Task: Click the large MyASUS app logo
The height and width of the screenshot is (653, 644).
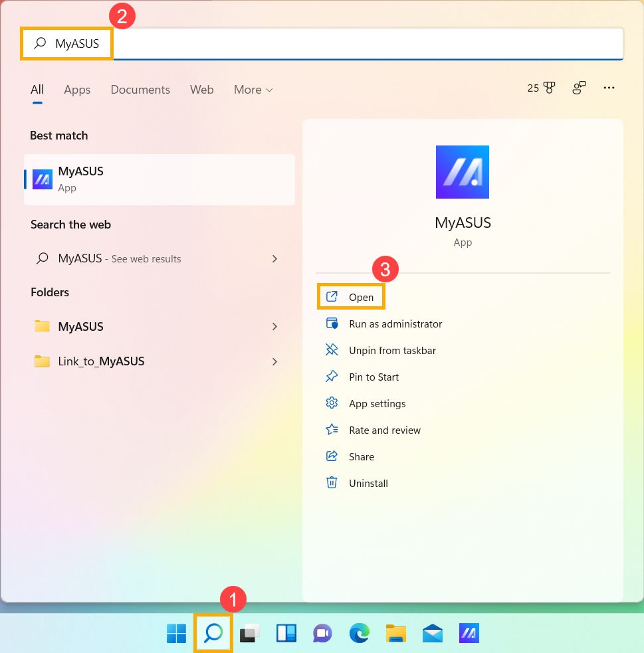Action: 463,172
